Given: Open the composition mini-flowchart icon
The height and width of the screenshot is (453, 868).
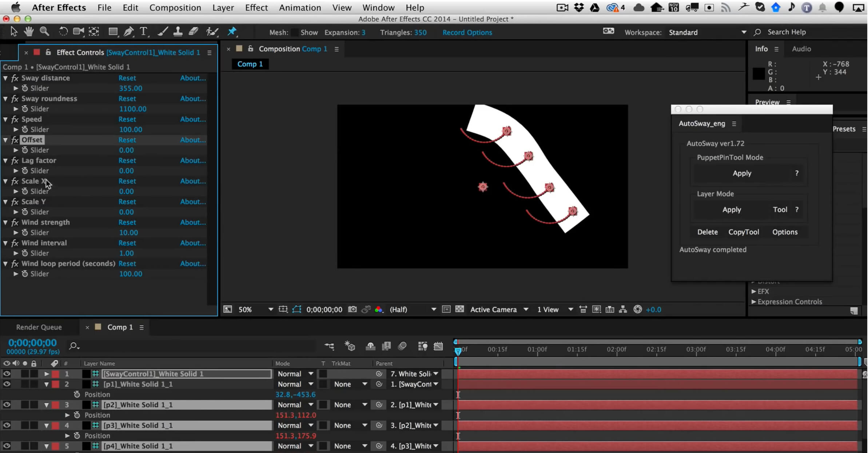Looking at the screenshot, I should tap(329, 346).
